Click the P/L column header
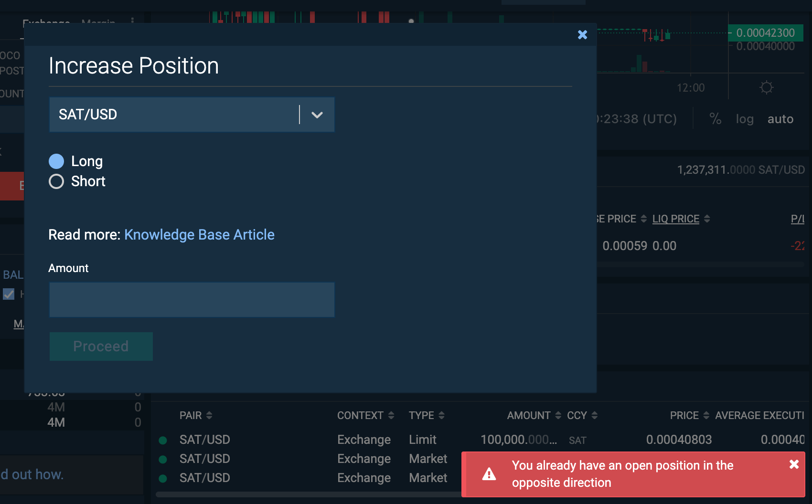Screen dimensions: 812x504 pos(798,219)
